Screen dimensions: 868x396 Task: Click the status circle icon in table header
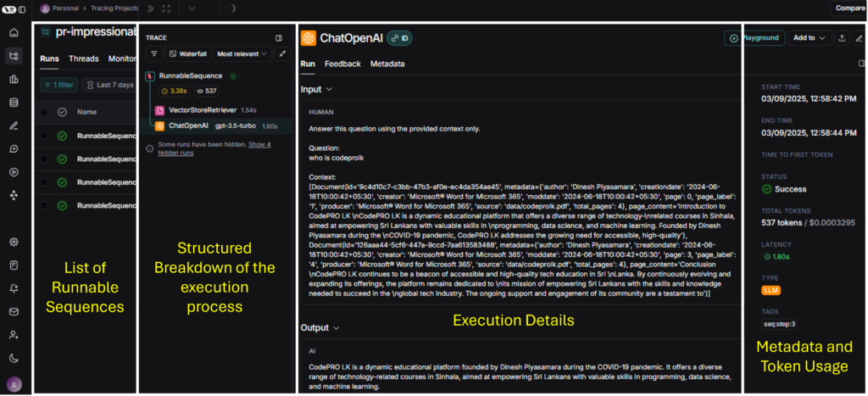(63, 113)
